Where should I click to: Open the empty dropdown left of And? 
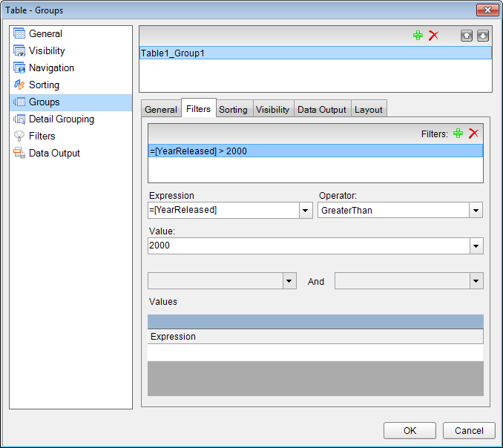tap(289, 281)
